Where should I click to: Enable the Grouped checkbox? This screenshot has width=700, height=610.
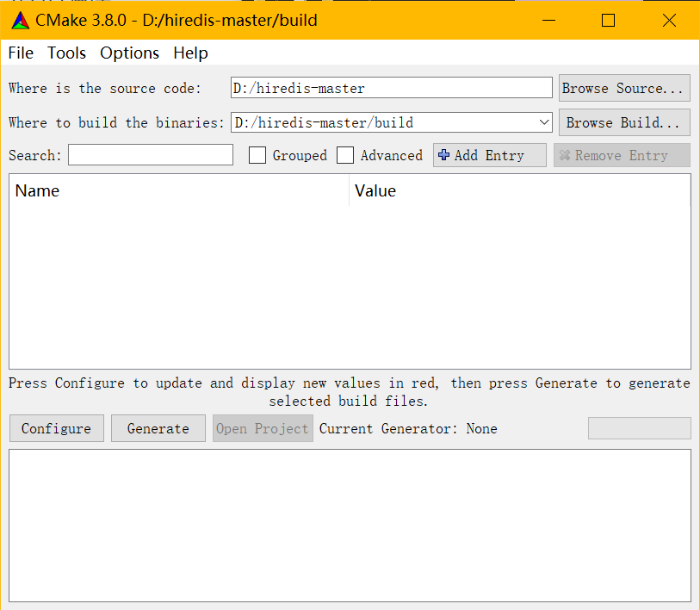(x=257, y=155)
